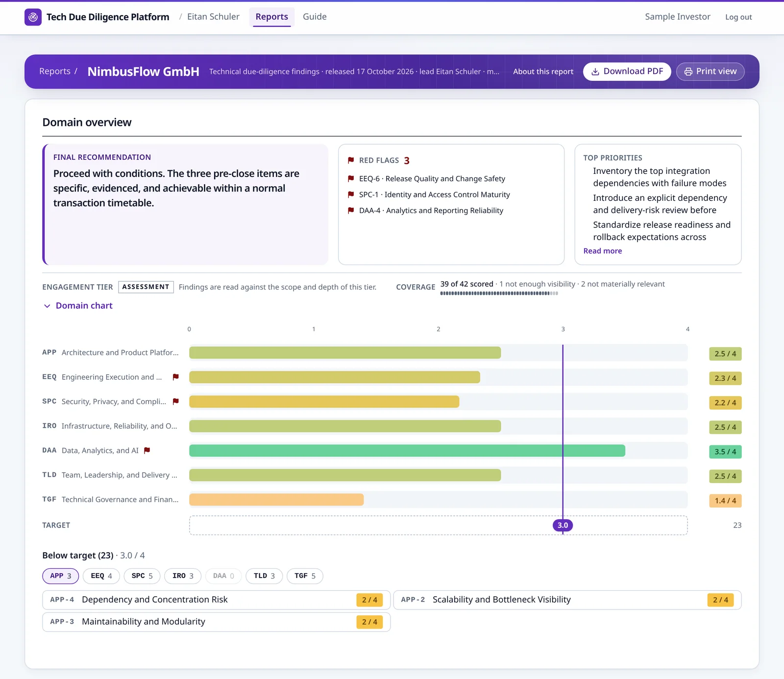This screenshot has height=679, width=784.
Task: Click the 2.3 / 4 score badge for EEQ
Action: pos(725,378)
